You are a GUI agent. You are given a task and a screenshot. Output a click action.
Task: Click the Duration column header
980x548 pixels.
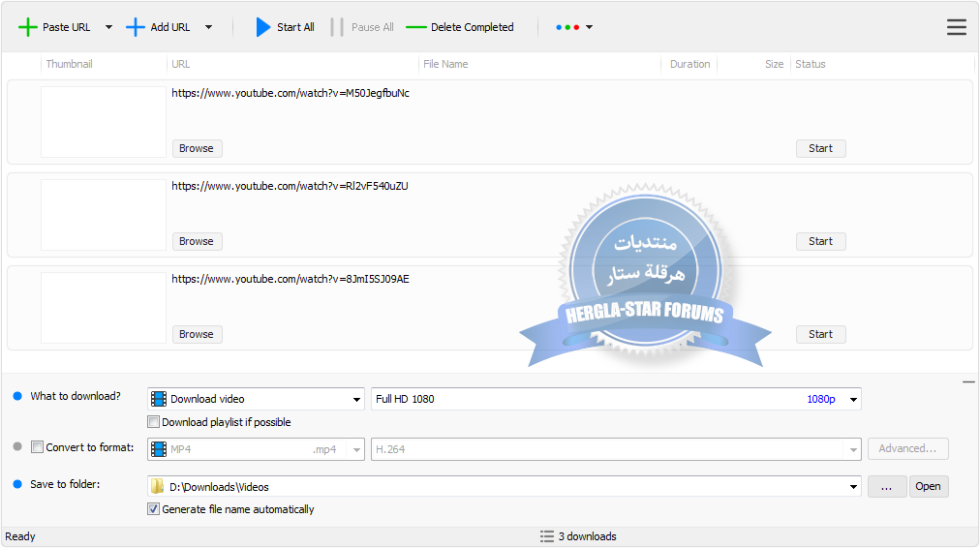[690, 64]
